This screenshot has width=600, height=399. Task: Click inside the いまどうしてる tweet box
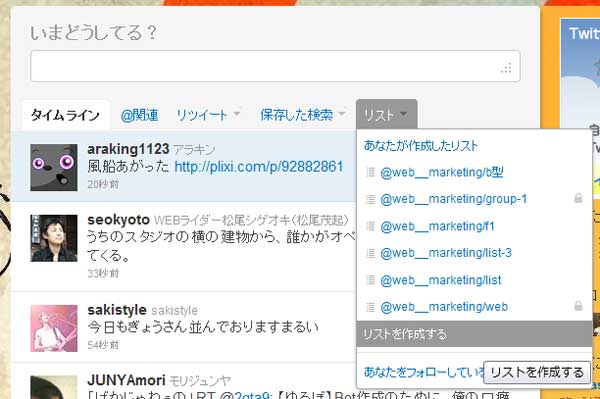[275, 66]
